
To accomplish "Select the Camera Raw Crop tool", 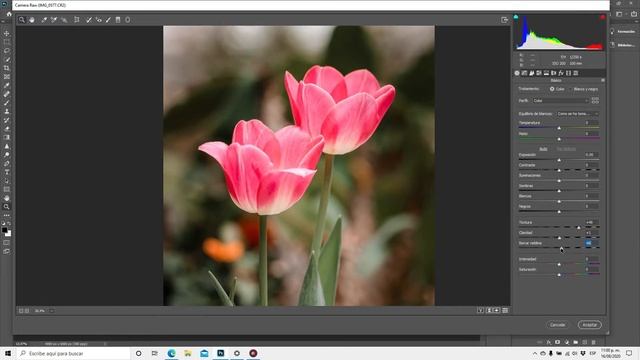I will tap(77, 20).
